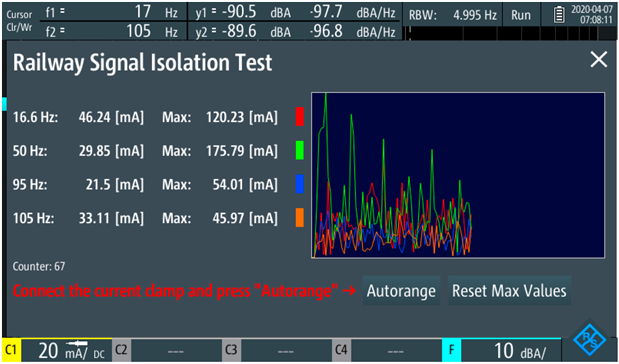Screen dimensions: 619x364
Task: Open the 10 dBA/ spectrum scale setting
Action: [511, 350]
